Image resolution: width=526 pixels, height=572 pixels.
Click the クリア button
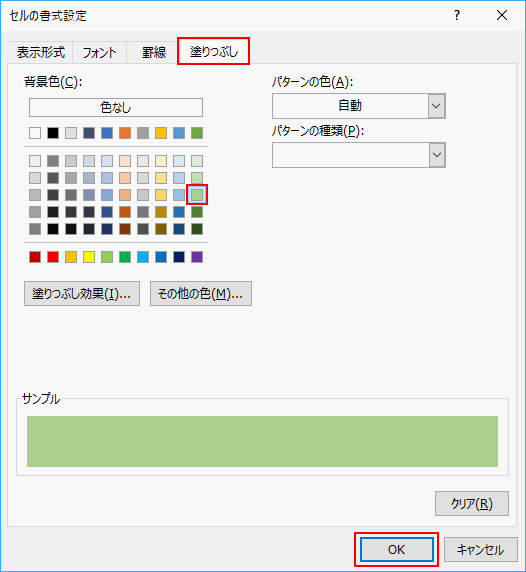[472, 503]
